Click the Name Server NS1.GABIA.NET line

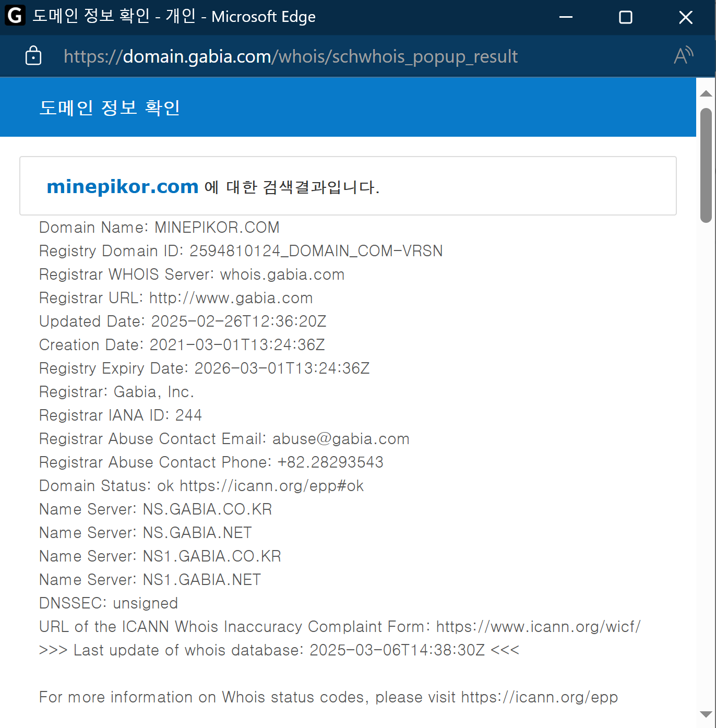click(x=150, y=580)
